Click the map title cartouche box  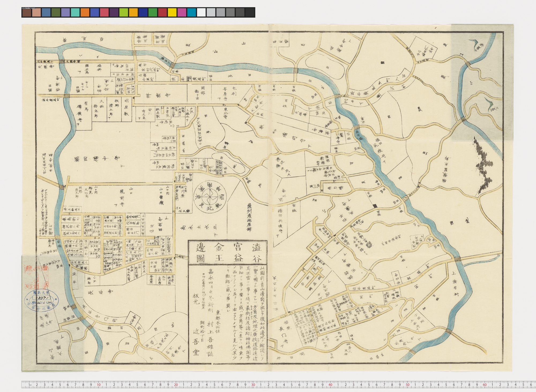(228, 252)
